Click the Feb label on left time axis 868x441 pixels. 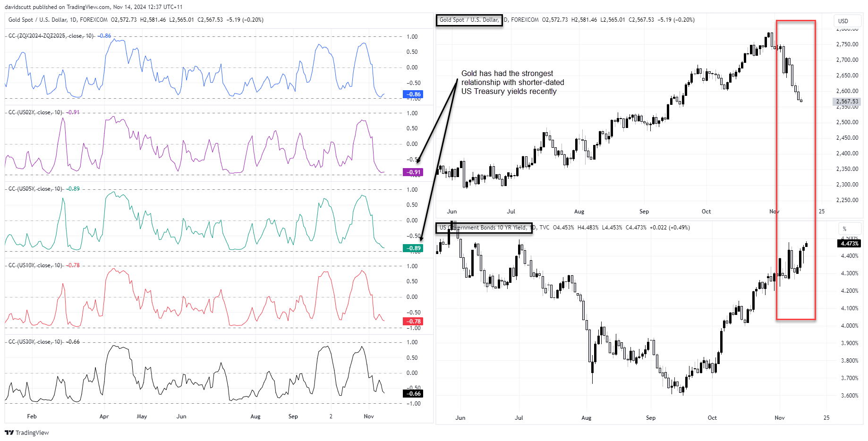(x=32, y=416)
